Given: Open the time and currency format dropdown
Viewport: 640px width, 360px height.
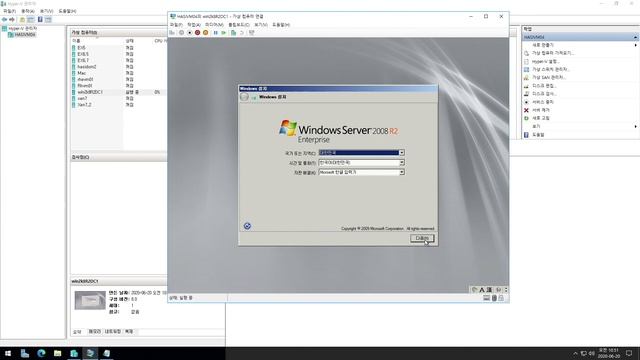Looking at the screenshot, I should [x=401, y=162].
